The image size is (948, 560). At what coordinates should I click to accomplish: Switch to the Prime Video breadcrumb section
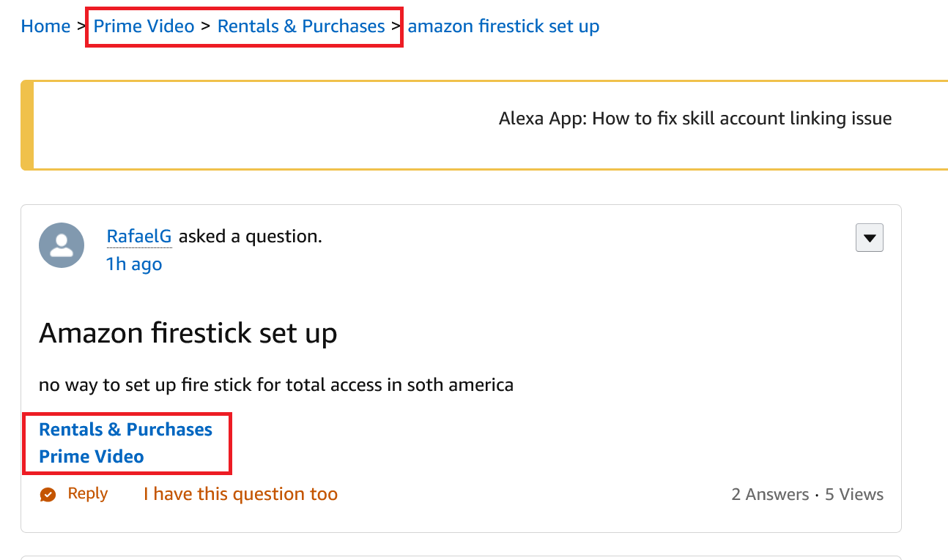click(144, 26)
